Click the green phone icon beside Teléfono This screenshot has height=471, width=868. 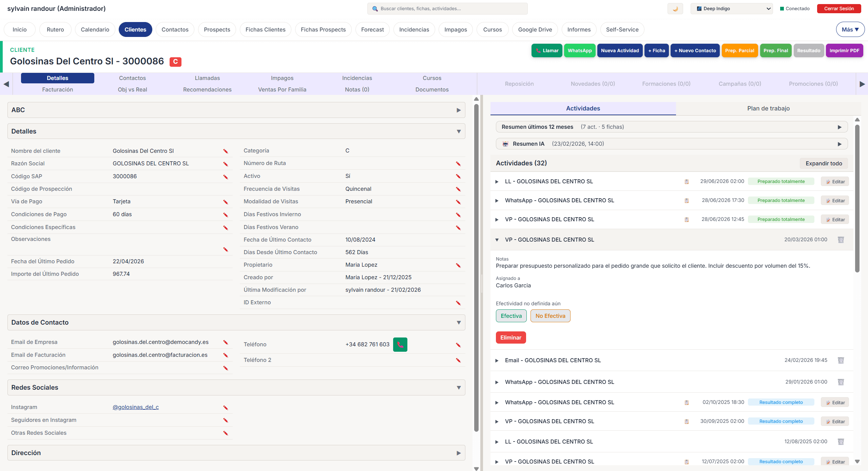[400, 345]
